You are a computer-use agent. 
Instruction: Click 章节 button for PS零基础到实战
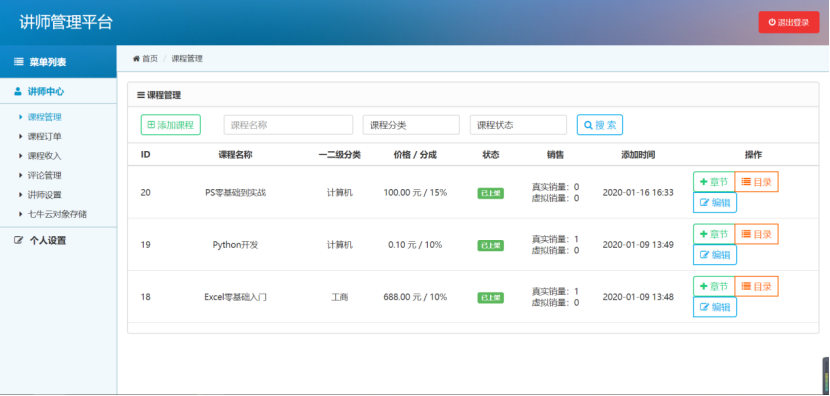pyautogui.click(x=714, y=182)
